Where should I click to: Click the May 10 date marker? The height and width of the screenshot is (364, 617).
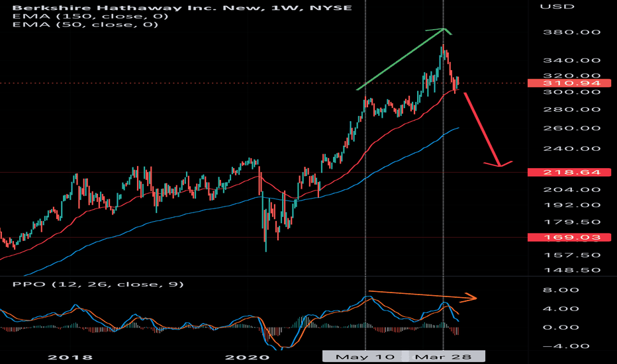pos(364,357)
